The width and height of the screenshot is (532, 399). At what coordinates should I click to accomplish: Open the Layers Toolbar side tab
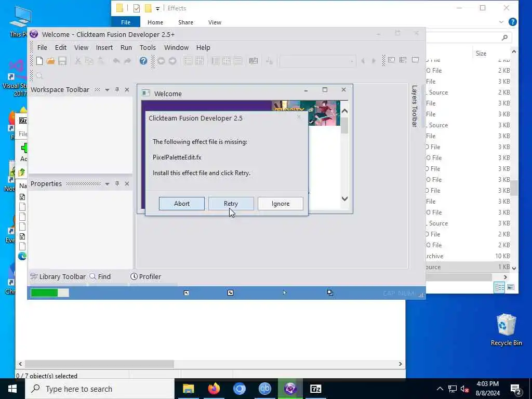coord(414,106)
